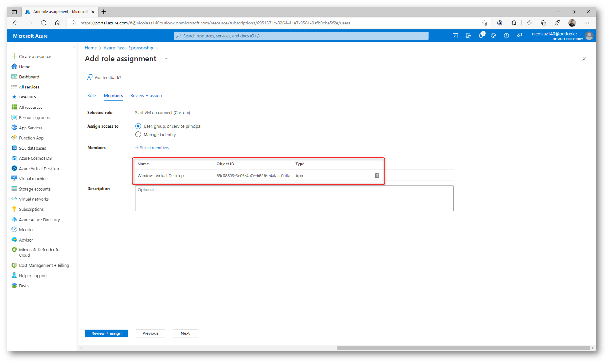
Task: Open Directories and subscriptions filter icon
Action: 468,36
